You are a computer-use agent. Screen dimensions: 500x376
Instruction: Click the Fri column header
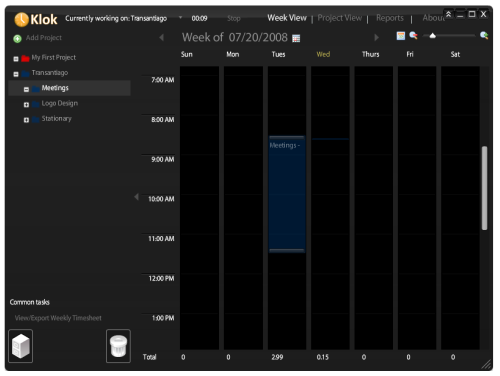(x=410, y=54)
